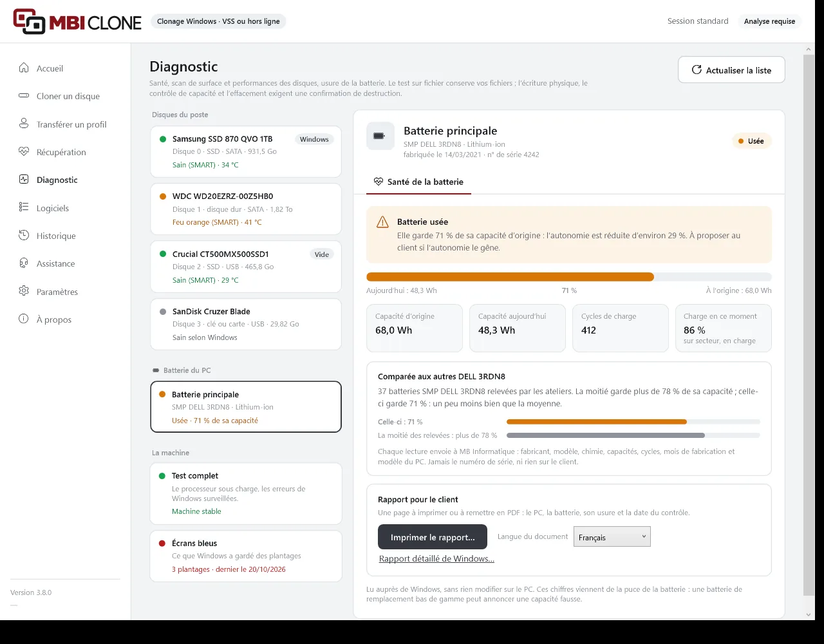824x644 pixels.
Task: Open the Test complet machine card
Action: tap(246, 493)
